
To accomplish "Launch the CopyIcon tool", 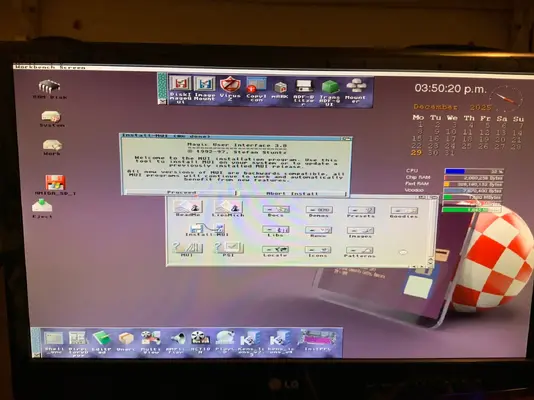I will click(x=256, y=89).
